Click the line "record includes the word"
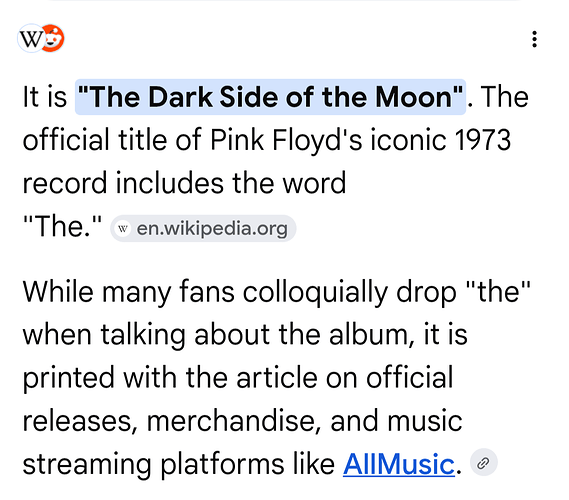The width and height of the screenshot is (569, 500). click(x=184, y=183)
